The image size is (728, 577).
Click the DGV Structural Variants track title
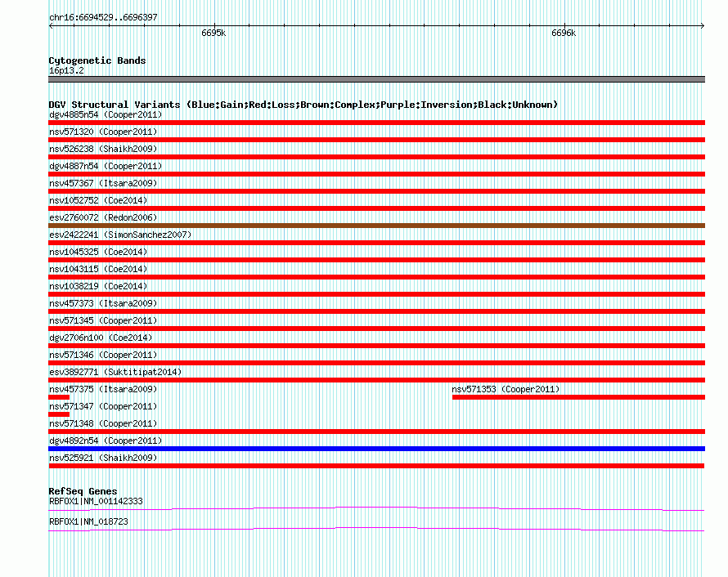click(x=303, y=105)
